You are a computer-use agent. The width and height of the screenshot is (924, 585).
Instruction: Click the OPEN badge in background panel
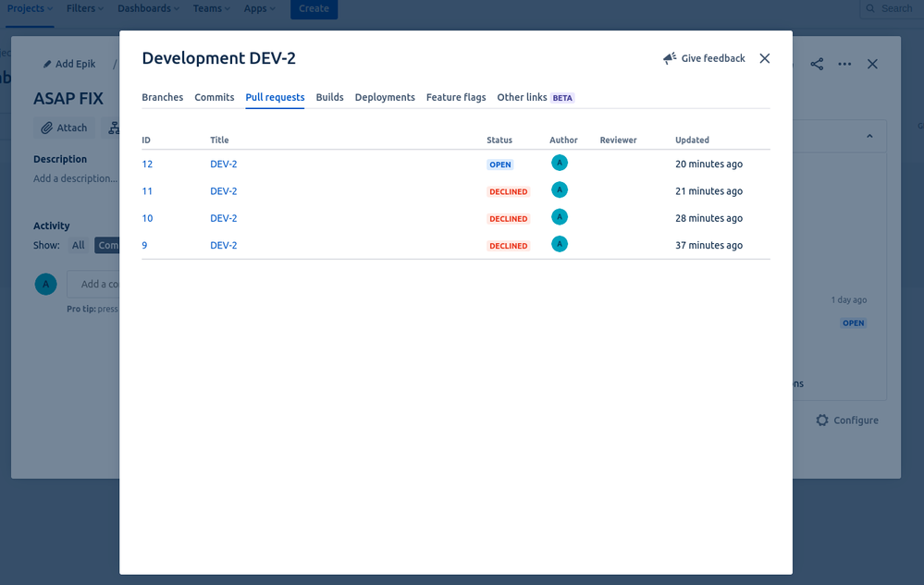853,323
